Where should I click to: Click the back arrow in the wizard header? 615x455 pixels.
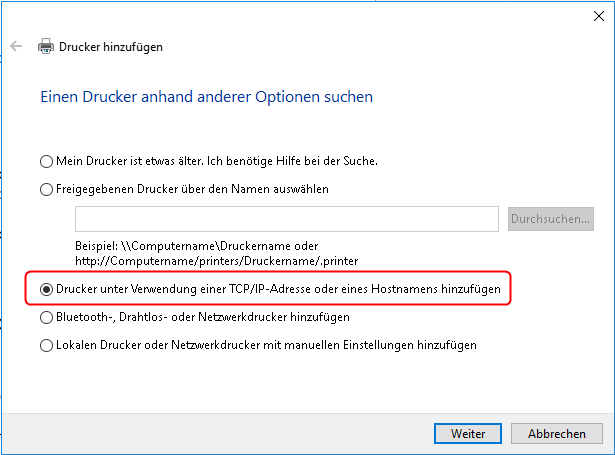(16, 46)
